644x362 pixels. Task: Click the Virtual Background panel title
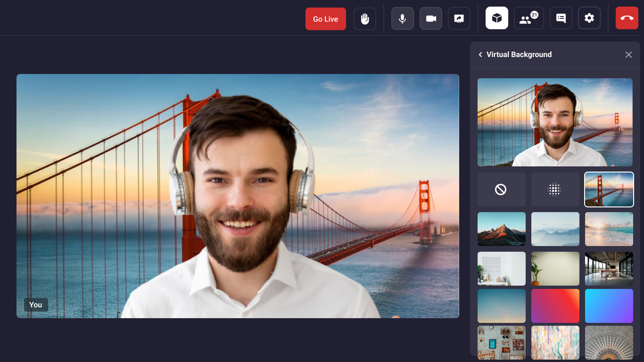[x=519, y=55]
